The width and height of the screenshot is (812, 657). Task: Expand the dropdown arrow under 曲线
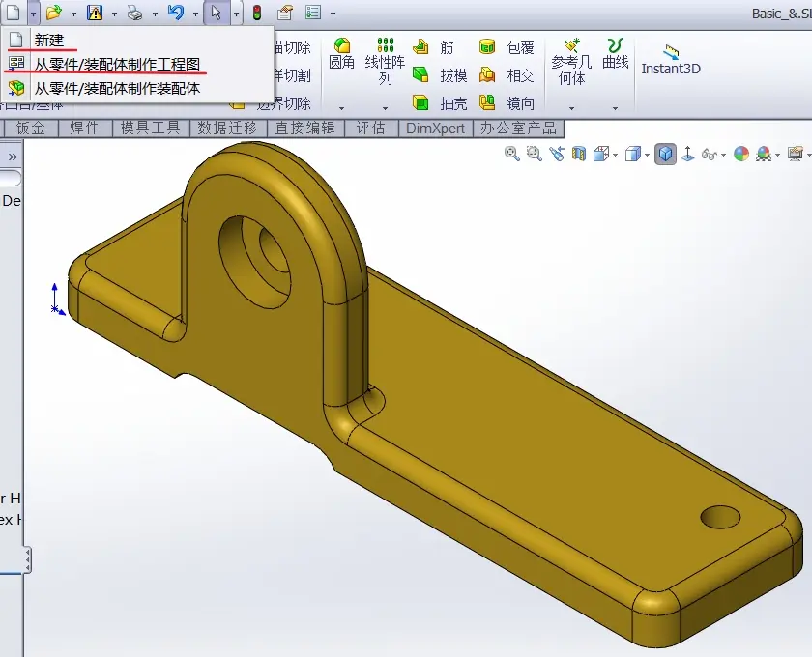tap(615, 108)
